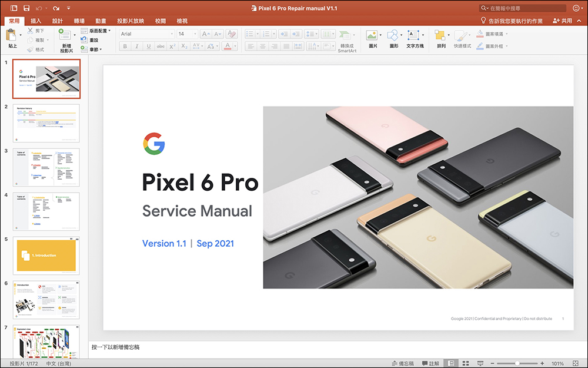Image resolution: width=588 pixels, height=368 pixels.
Task: Align text right
Action: pyautogui.click(x=275, y=46)
